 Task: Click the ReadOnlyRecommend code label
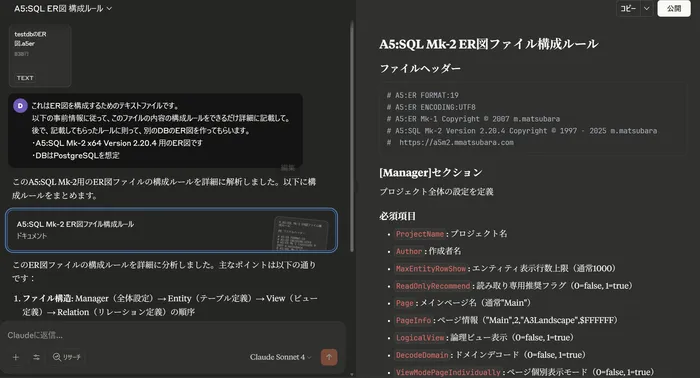coord(433,286)
